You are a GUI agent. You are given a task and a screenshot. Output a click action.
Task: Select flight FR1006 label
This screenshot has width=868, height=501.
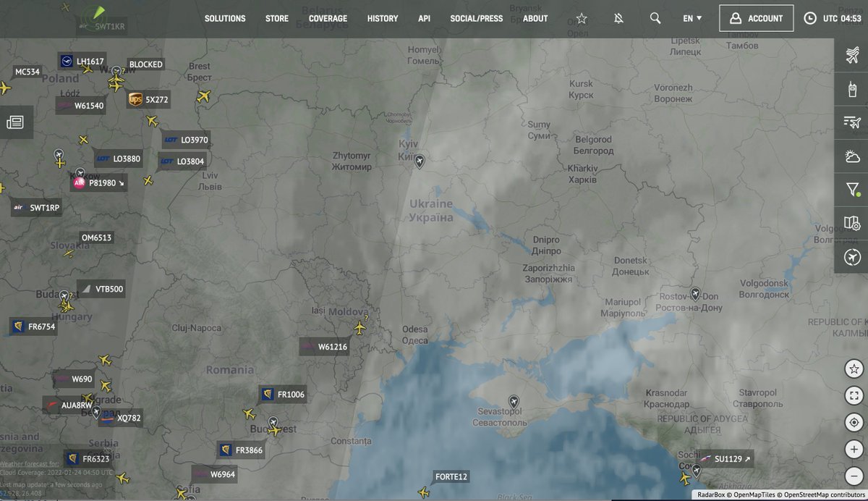(284, 395)
